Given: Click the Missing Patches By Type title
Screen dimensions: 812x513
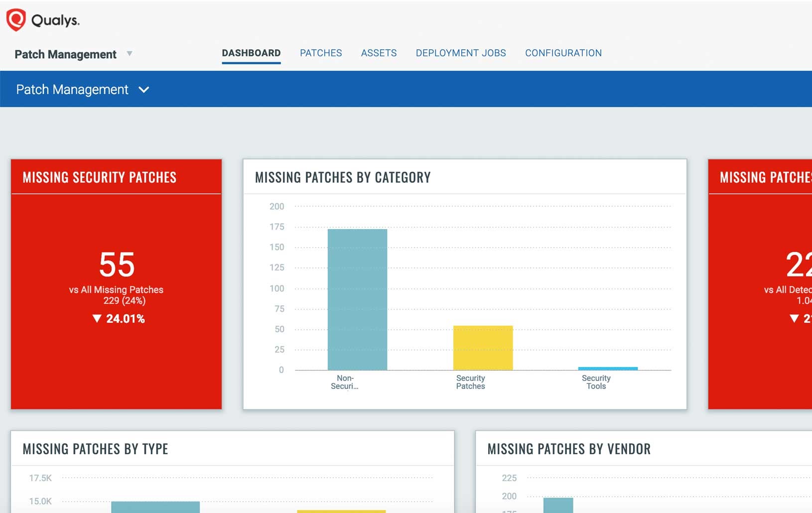Looking at the screenshot, I should [95, 449].
